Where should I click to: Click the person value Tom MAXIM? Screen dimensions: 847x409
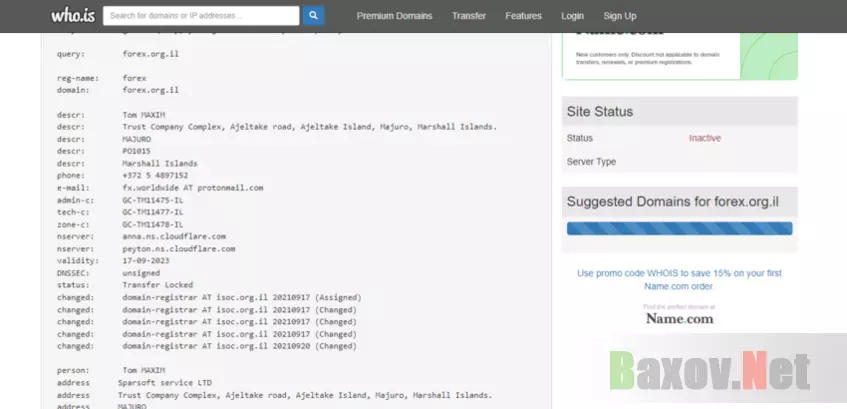144,371
